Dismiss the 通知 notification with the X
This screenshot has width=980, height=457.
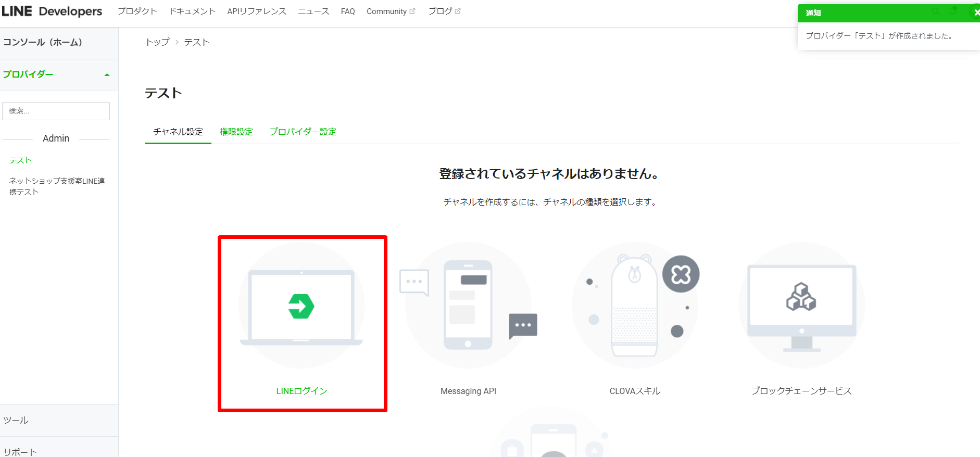point(976,13)
